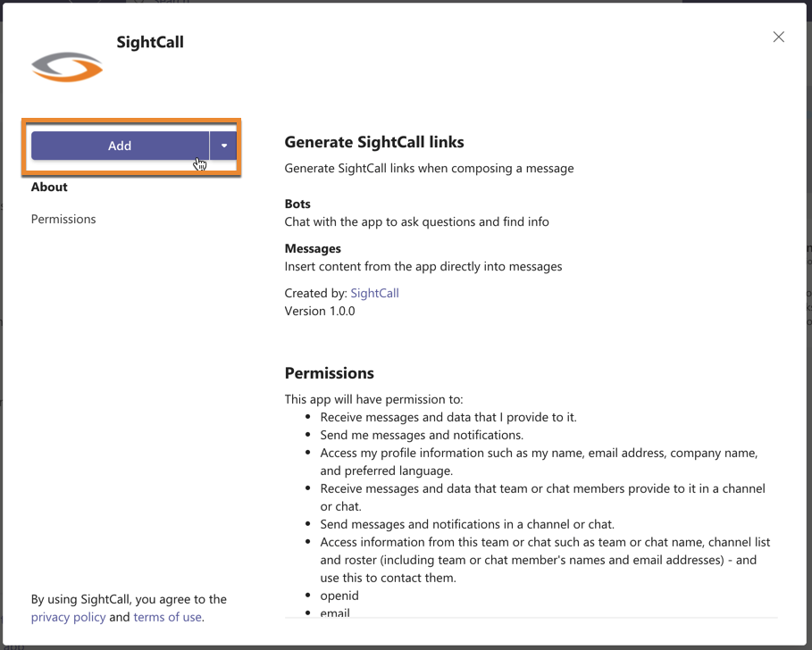The height and width of the screenshot is (650, 812).
Task: Click 'Chat with the app to ask questions' text
Action: (417, 222)
